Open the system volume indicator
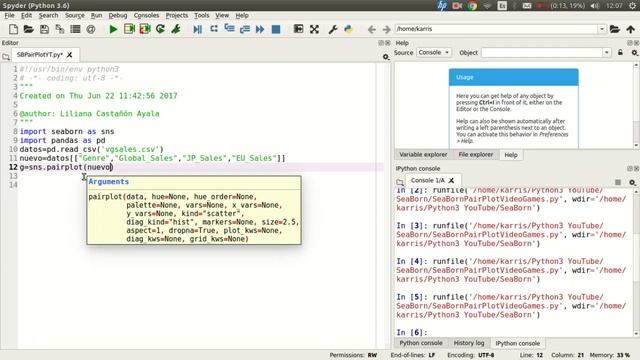The image size is (640, 360). pyautogui.click(x=595, y=6)
